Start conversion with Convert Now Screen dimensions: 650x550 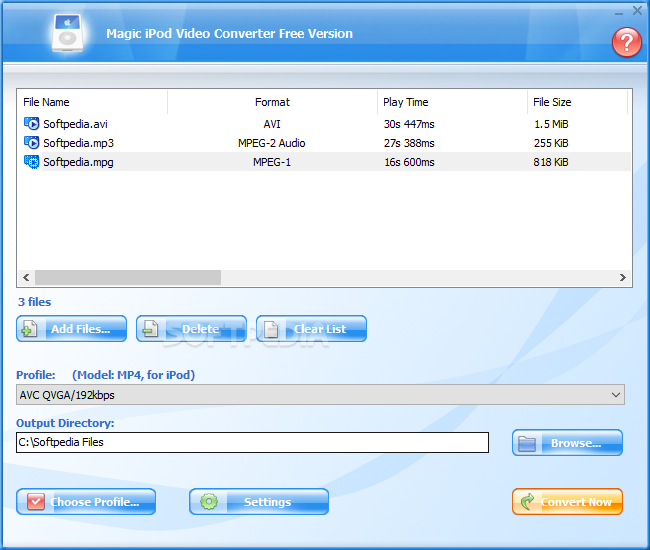[567, 502]
